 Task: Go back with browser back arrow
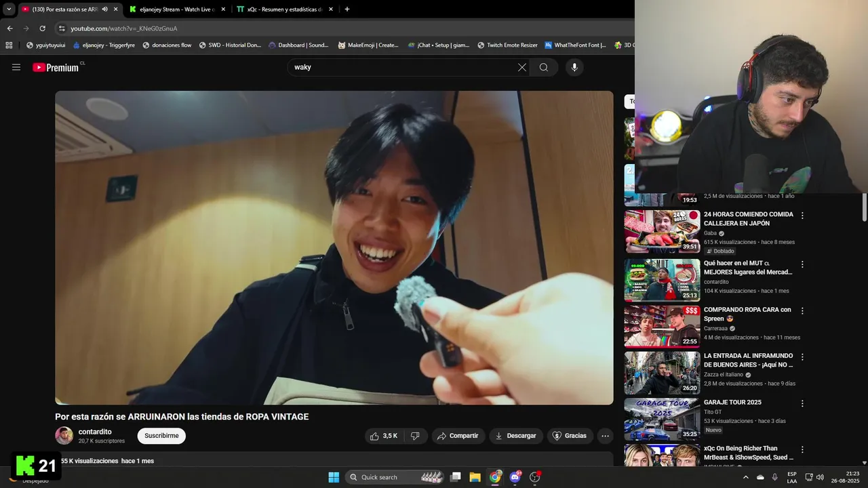pos(9,28)
